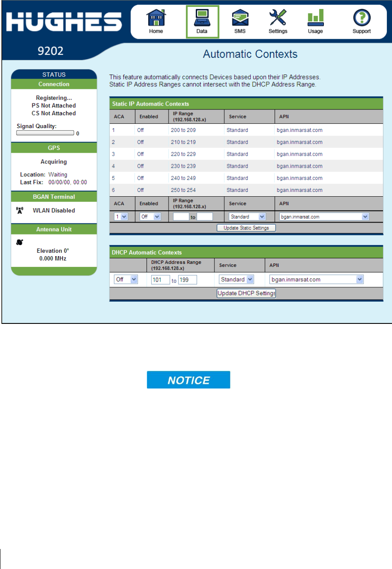
Task: Click IP range '250 to 254' cell
Action: click(183, 190)
